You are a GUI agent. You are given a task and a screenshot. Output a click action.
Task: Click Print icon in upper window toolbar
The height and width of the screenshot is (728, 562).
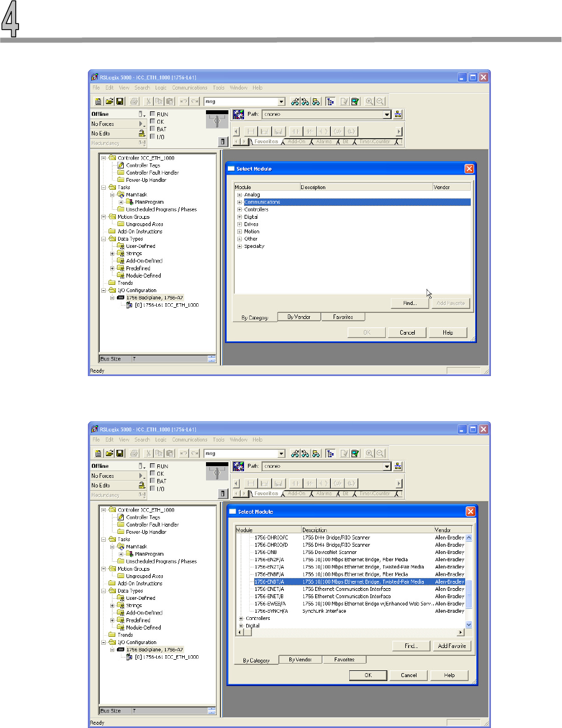pyautogui.click(x=134, y=101)
